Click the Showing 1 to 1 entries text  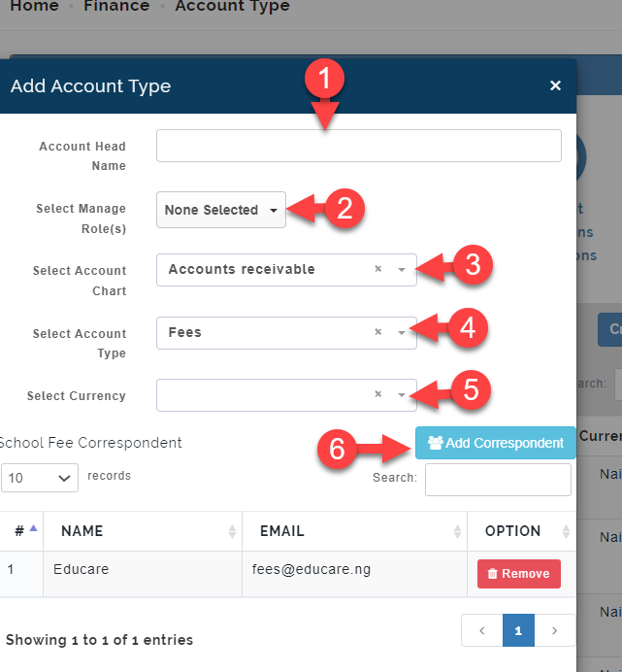coord(99,640)
